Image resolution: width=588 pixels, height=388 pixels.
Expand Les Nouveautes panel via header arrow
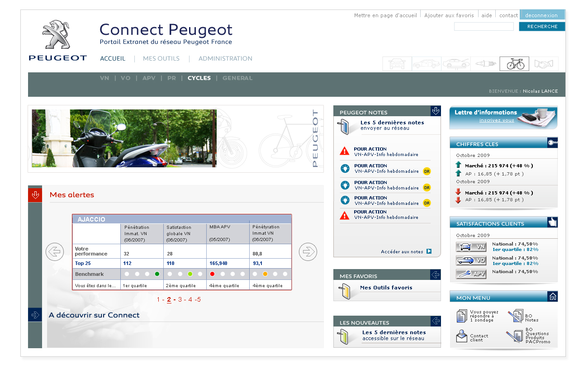point(436,321)
